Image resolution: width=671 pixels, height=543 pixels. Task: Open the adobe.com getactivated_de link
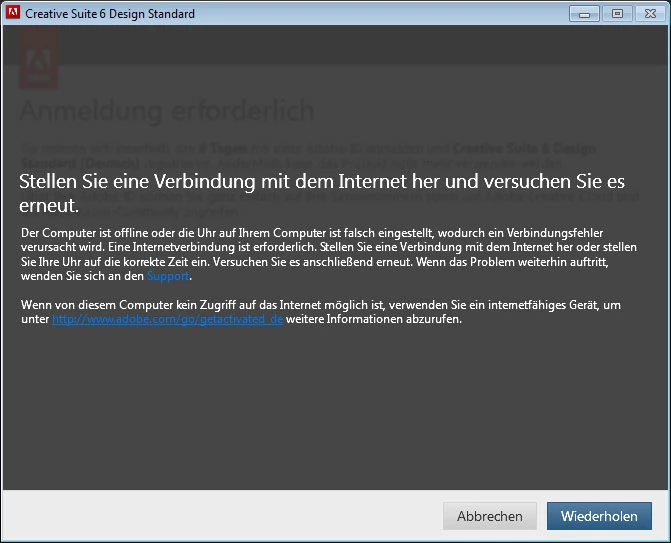pyautogui.click(x=167, y=319)
